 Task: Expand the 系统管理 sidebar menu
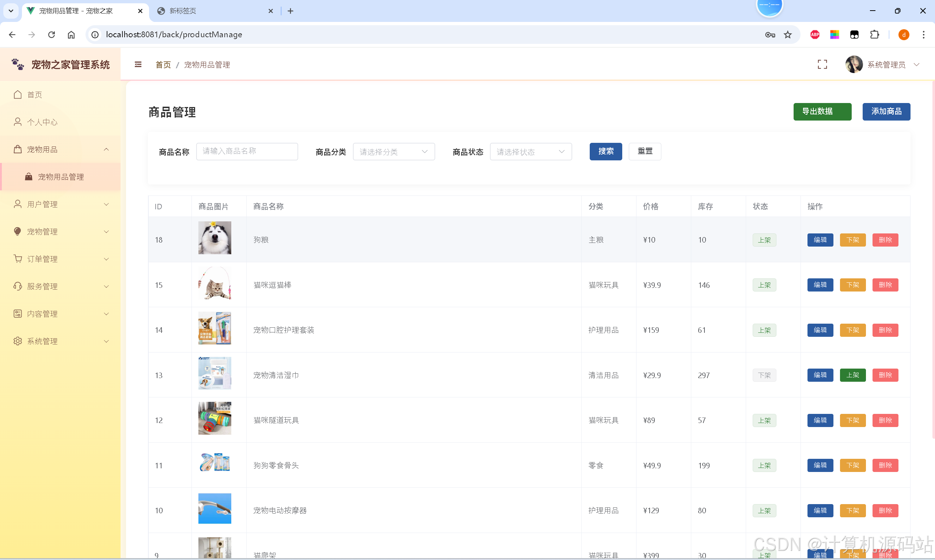pyautogui.click(x=60, y=341)
